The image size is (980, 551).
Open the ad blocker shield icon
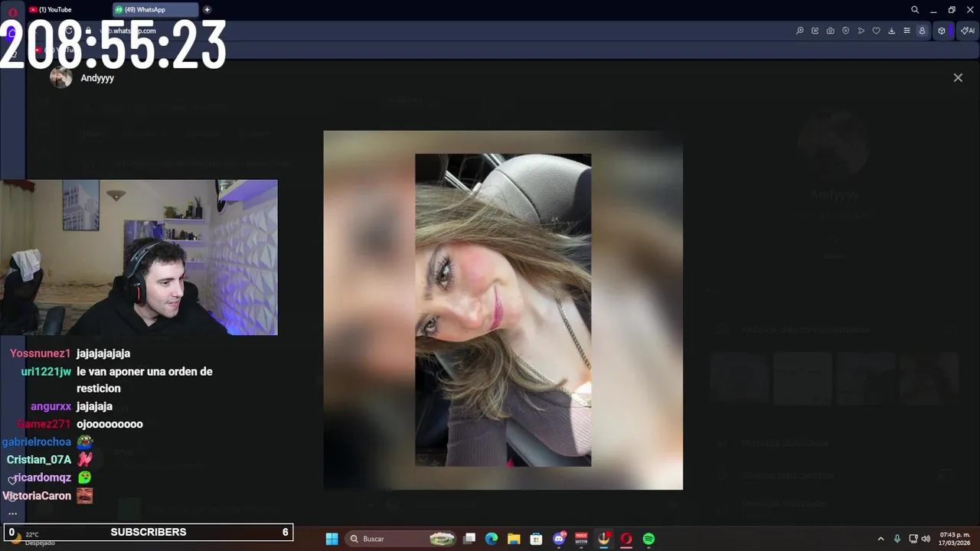pyautogui.click(x=846, y=31)
